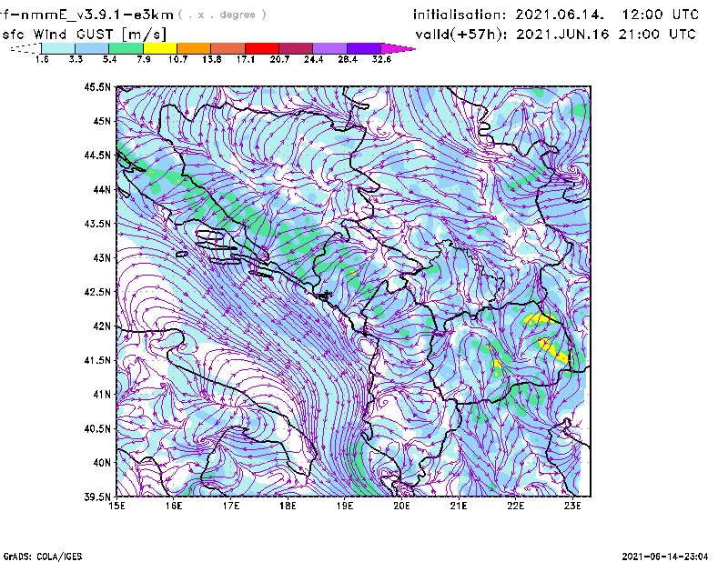Viewport: 728px width, 562px height.
Task: Click the 32.6 legend value
Action: pyautogui.click(x=381, y=59)
